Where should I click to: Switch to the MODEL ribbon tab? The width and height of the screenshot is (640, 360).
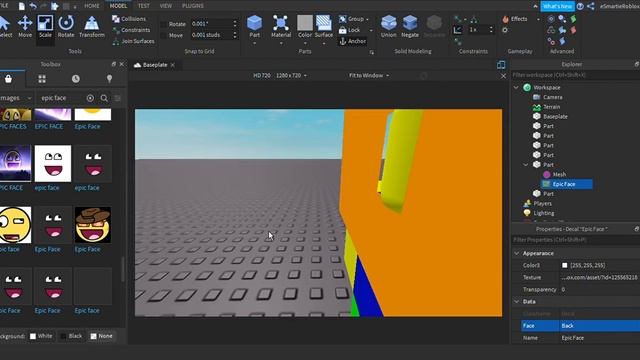point(118,6)
